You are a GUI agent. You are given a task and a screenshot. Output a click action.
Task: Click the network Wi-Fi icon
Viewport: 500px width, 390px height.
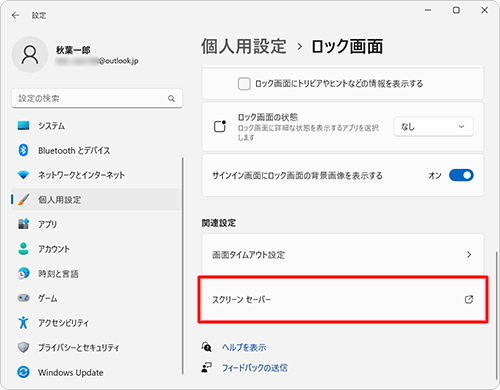pos(23,175)
